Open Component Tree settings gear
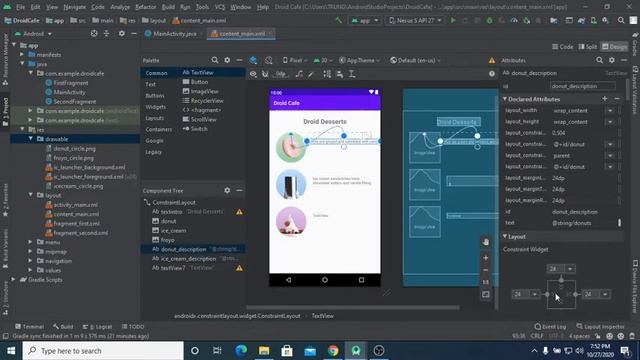Screen dimensions: 640x360 click(x=227, y=191)
